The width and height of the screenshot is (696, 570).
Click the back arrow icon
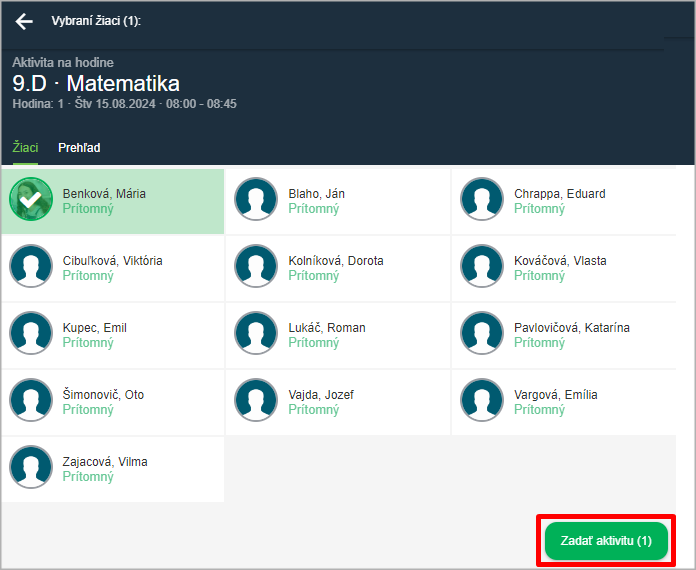click(x=24, y=21)
